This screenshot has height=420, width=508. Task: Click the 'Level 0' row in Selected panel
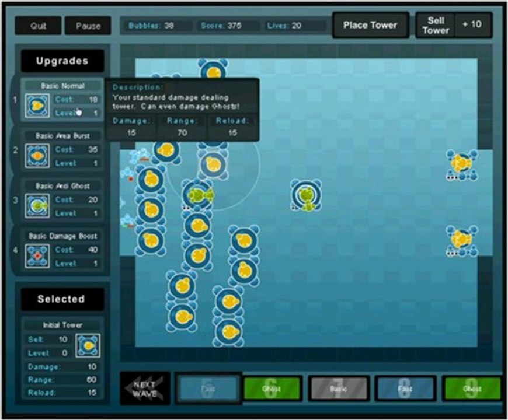[x=48, y=353]
